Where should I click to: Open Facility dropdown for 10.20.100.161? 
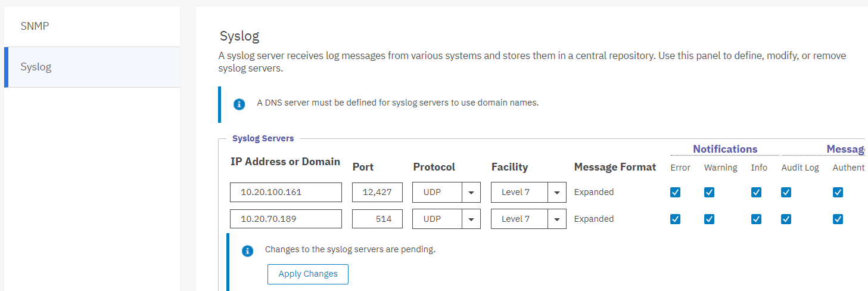(x=556, y=193)
